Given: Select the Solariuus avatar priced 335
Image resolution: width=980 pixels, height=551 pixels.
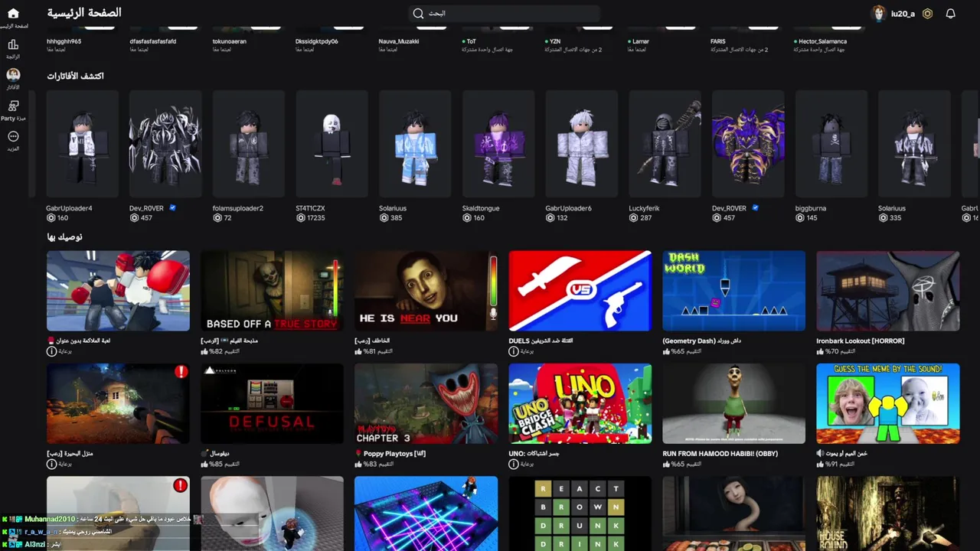Looking at the screenshot, I should 915,145.
